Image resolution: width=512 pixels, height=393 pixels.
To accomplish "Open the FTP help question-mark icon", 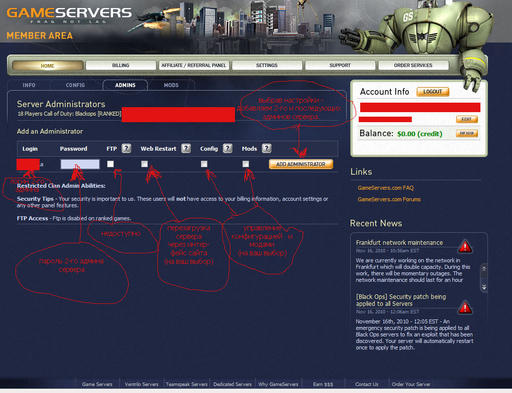I will pos(126,148).
